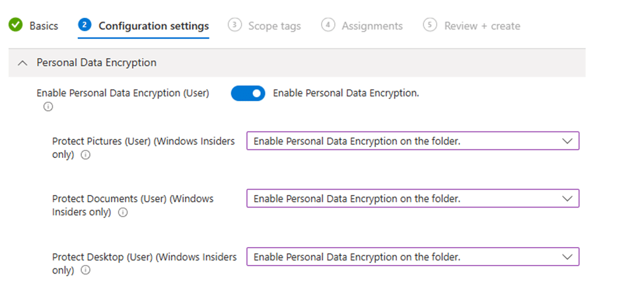Click the green Basics completed checkmark icon
The height and width of the screenshot is (304, 644).
(x=16, y=26)
